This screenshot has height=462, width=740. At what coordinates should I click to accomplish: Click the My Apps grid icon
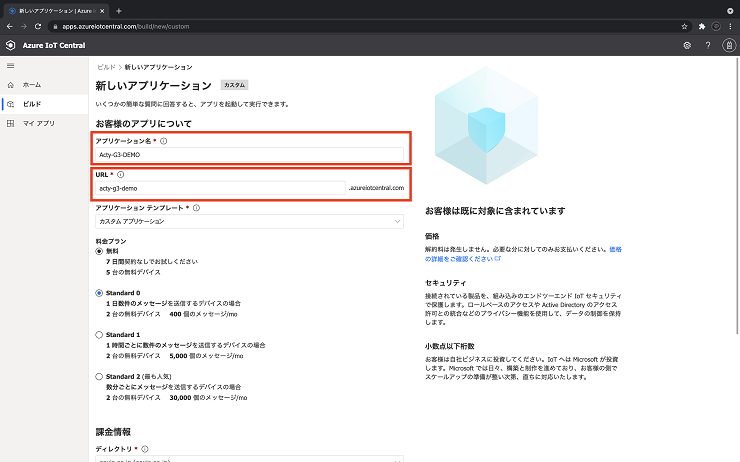tap(11, 123)
